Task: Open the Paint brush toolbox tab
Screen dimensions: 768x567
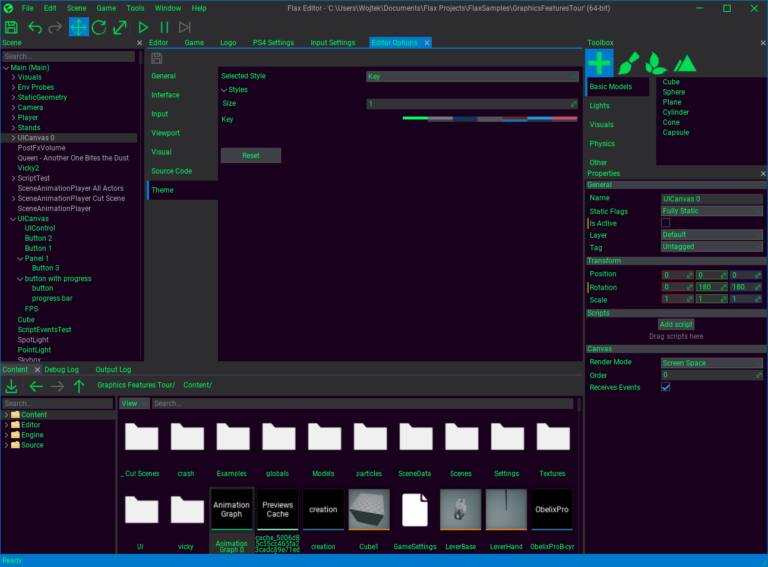Action: click(x=627, y=63)
